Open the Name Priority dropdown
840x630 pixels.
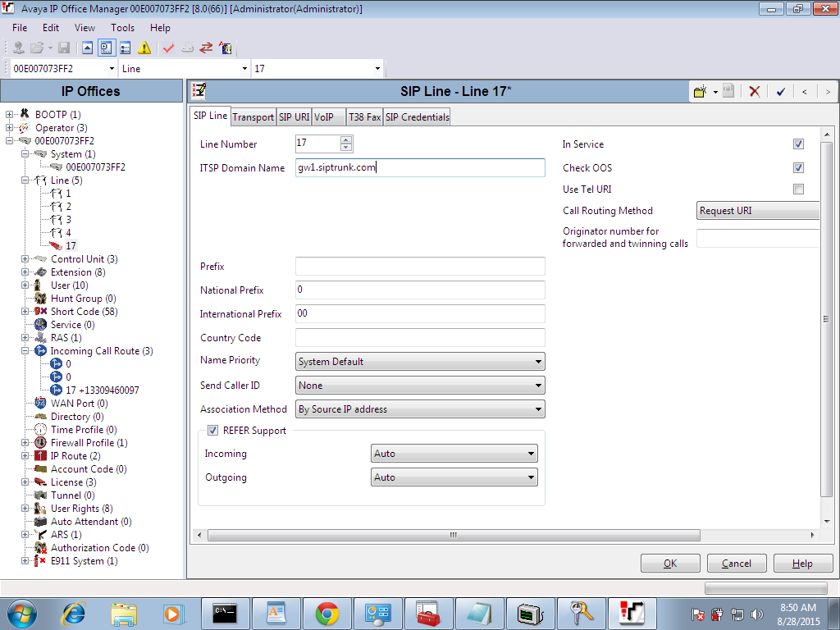click(x=420, y=362)
